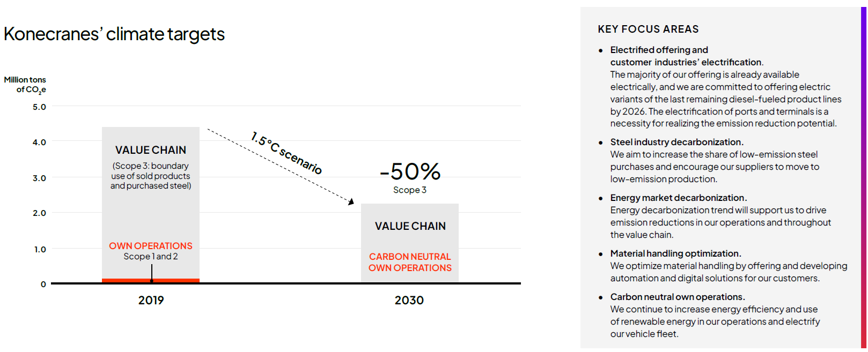
Task: Click the "Material handling optimization." bullet heading
Action: point(675,253)
